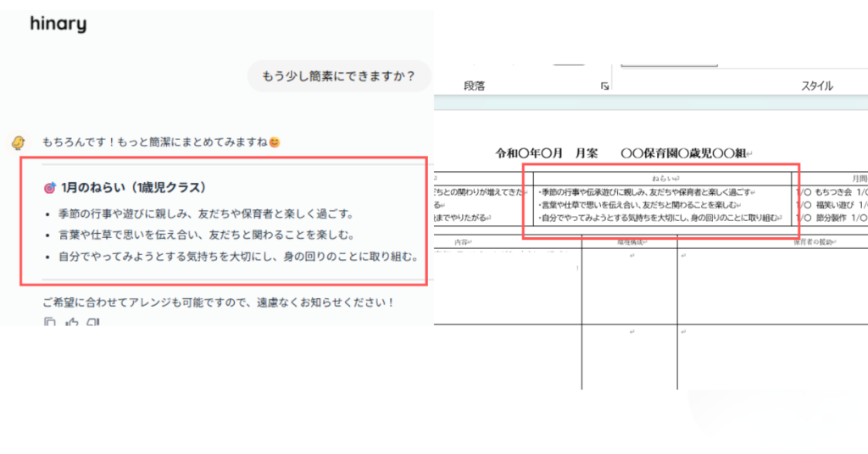Copy the hinary response with copy icon
This screenshot has width=868, height=454.
pos(50,322)
